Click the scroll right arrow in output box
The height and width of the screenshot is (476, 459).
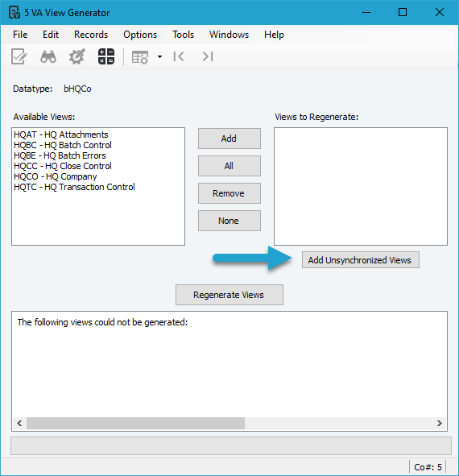pos(439,423)
